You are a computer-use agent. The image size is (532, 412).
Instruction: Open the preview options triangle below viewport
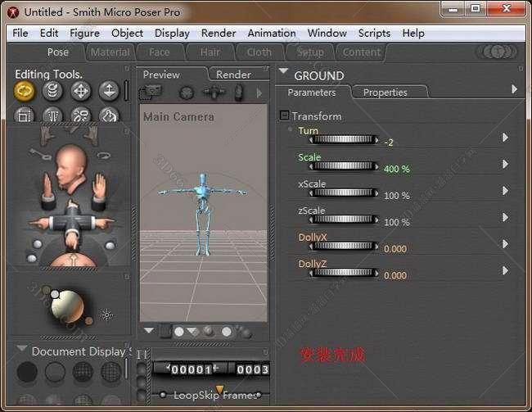point(149,330)
